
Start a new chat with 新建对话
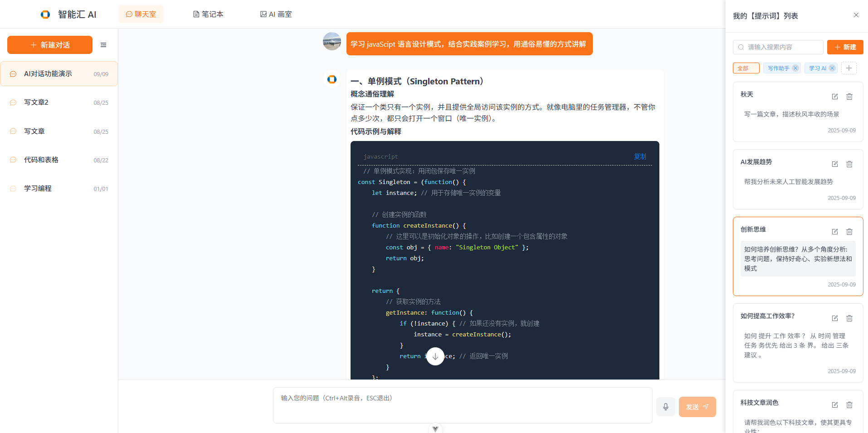click(x=50, y=45)
